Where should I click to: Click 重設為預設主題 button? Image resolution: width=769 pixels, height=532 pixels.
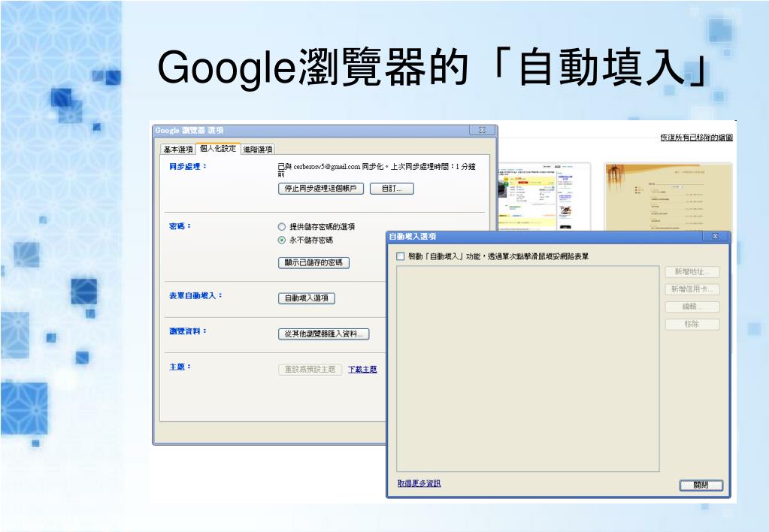[x=310, y=369]
